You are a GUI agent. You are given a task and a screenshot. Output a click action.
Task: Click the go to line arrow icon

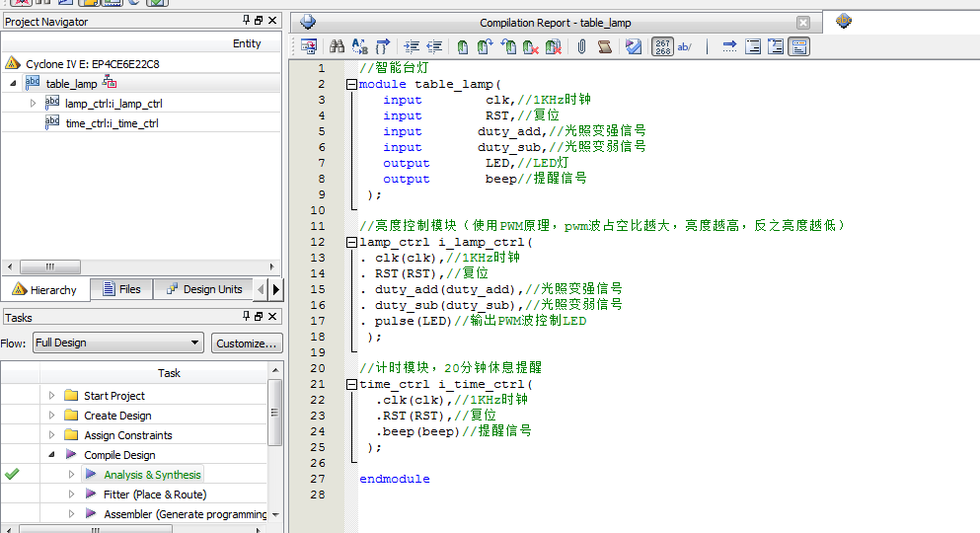point(729,46)
